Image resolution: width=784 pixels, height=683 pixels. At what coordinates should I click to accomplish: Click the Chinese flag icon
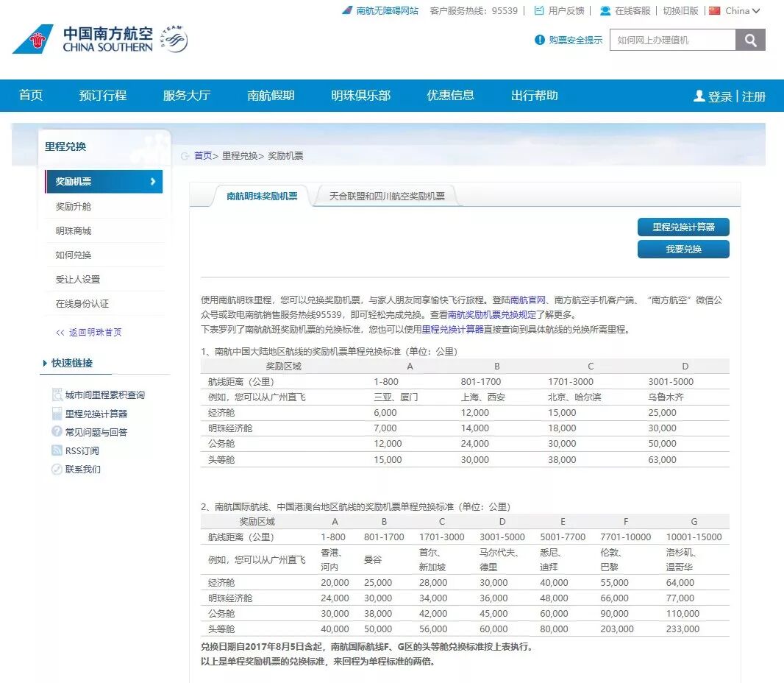(715, 10)
